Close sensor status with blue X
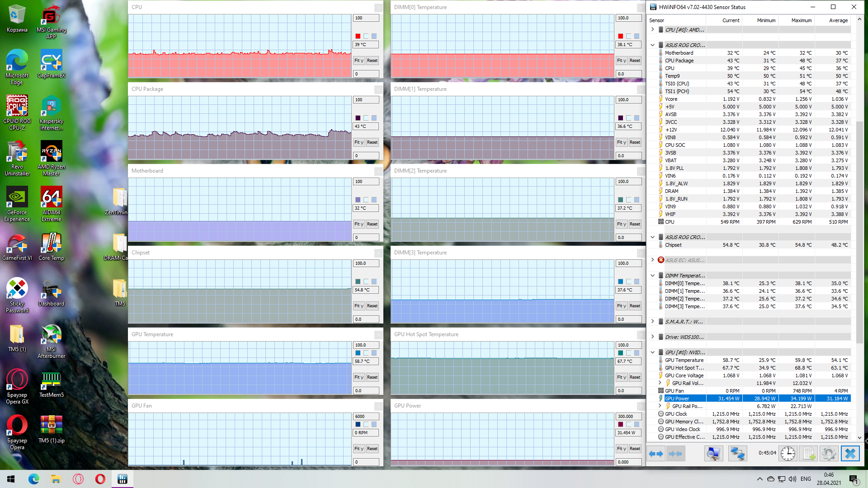 [850, 454]
